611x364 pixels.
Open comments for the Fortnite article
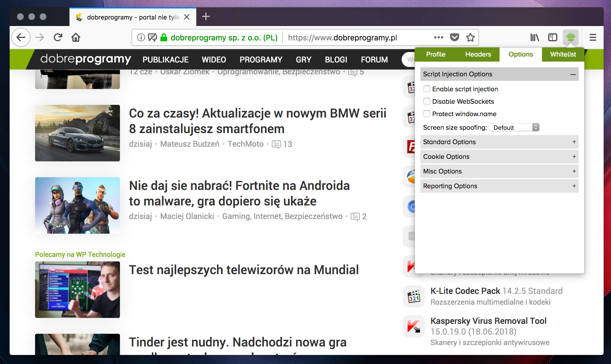358,216
